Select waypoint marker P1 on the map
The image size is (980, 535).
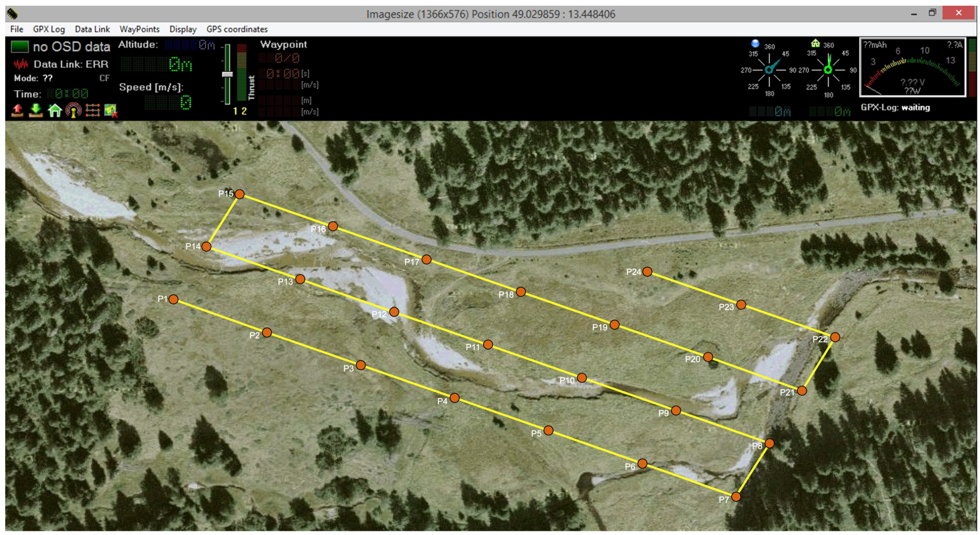click(174, 300)
